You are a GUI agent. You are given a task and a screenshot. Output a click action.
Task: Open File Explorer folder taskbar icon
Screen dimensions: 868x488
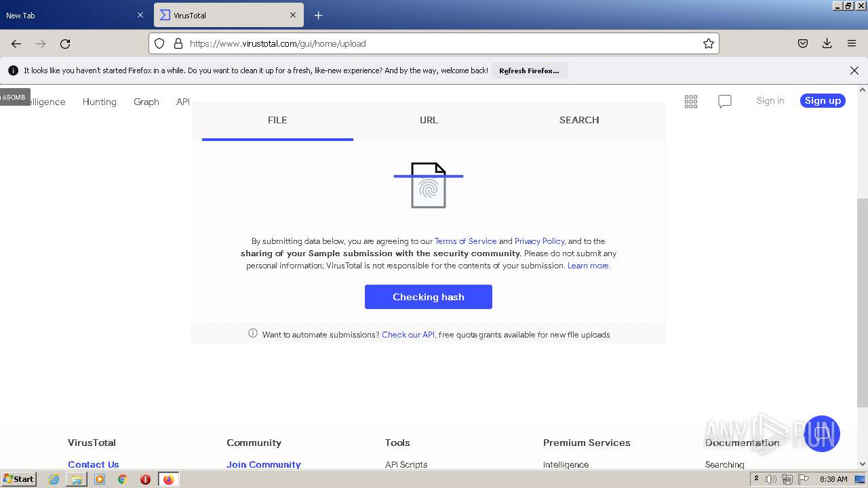[77, 479]
